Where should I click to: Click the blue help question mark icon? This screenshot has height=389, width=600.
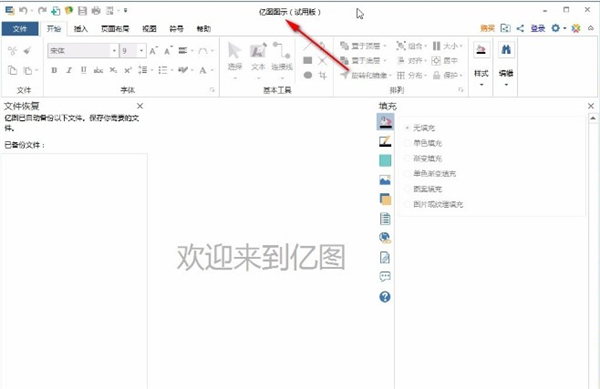click(385, 296)
